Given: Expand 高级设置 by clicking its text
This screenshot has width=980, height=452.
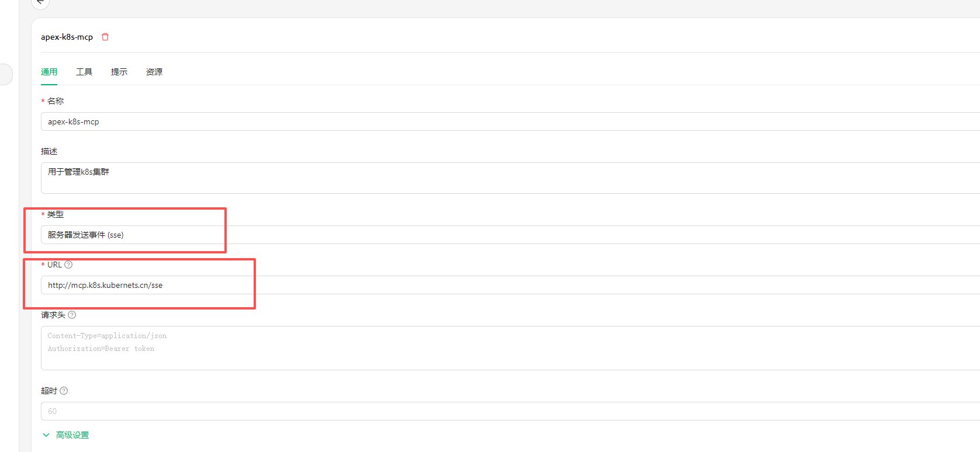Looking at the screenshot, I should pos(72,435).
